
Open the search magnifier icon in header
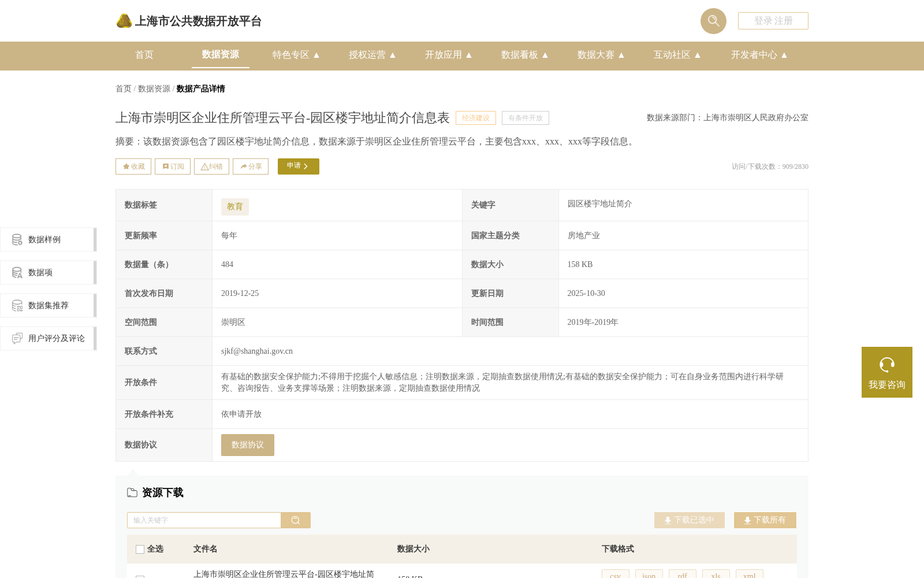(x=713, y=21)
